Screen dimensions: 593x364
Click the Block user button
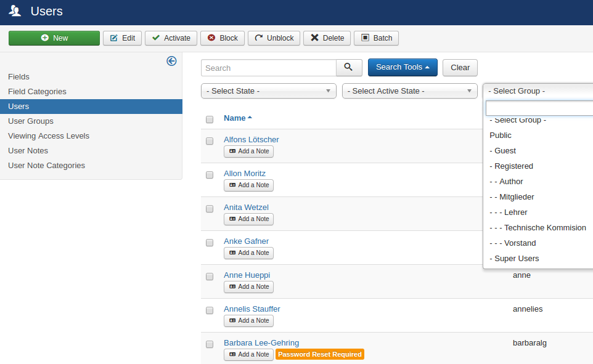click(x=223, y=38)
